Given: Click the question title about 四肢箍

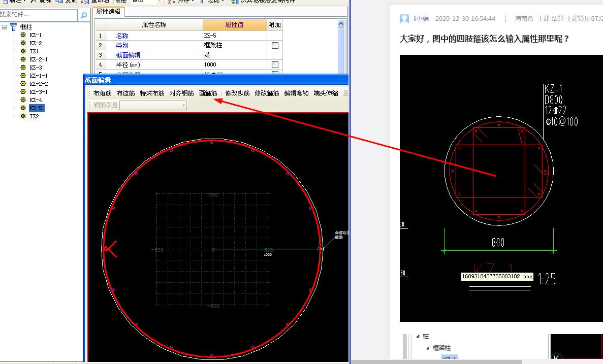Looking at the screenshot, I should 484,39.
